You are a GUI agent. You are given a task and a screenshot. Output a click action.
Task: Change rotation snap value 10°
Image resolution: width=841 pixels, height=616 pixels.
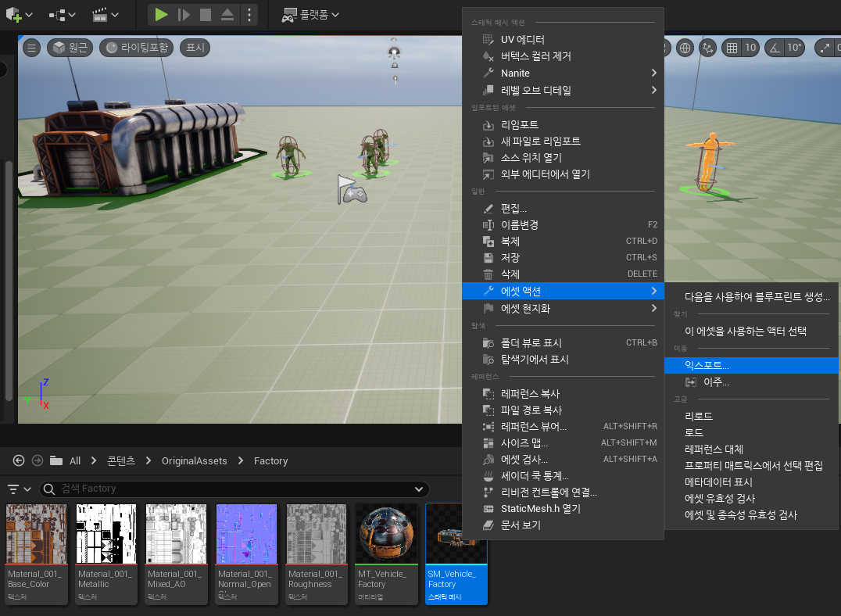794,48
